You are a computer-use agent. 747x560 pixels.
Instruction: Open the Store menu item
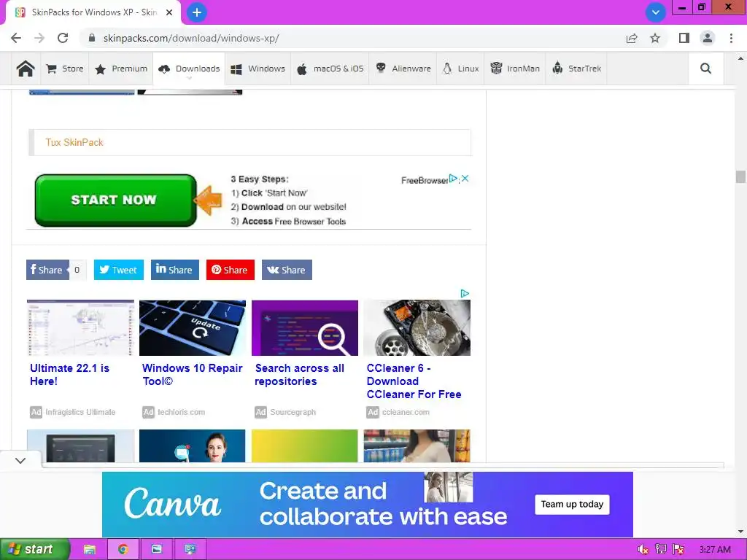(65, 69)
